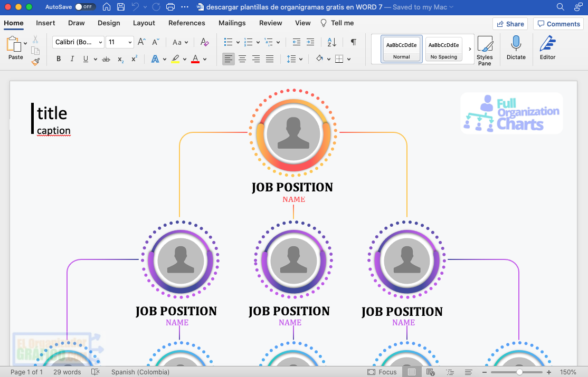
Task: Open more quick access options (ellipsis)
Action: tap(185, 7)
